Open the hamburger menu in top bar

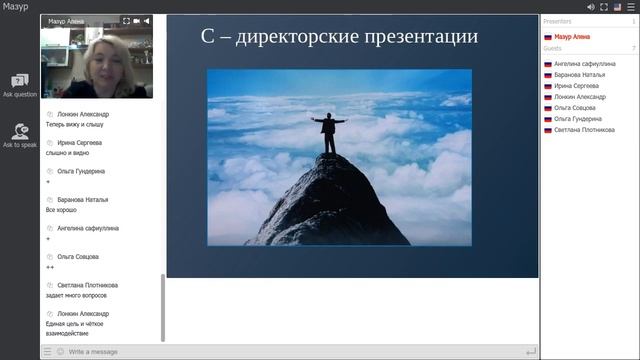coord(631,7)
